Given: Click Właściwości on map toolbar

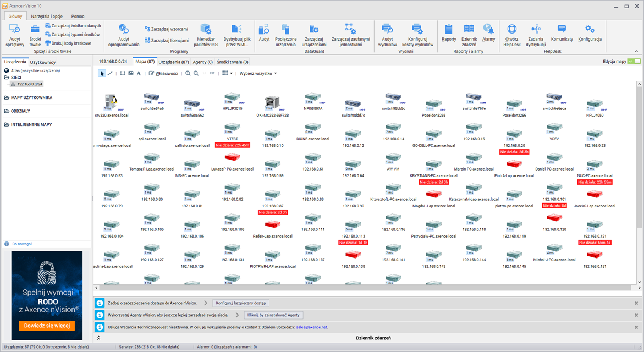Looking at the screenshot, I should [x=163, y=73].
